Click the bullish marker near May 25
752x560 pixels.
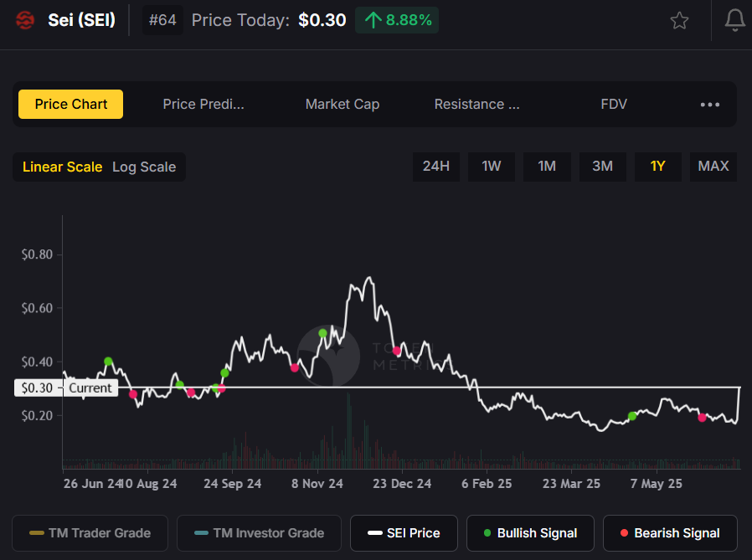point(632,416)
